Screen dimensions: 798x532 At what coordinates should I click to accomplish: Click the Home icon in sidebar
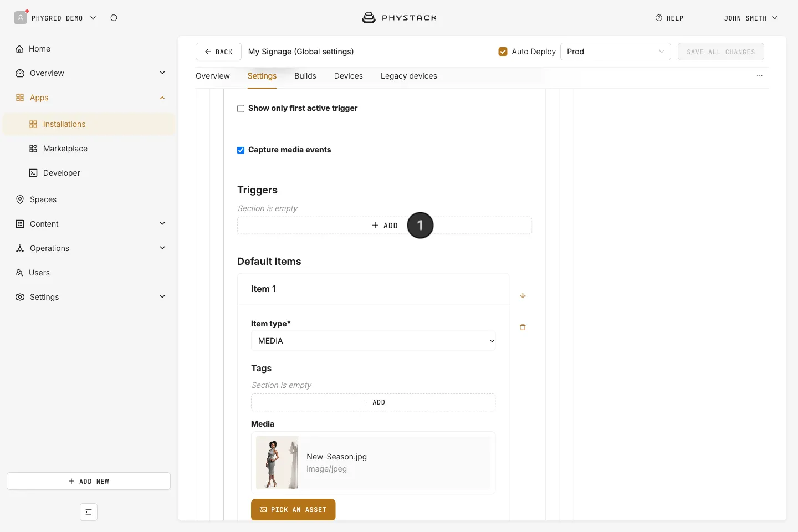click(19, 49)
